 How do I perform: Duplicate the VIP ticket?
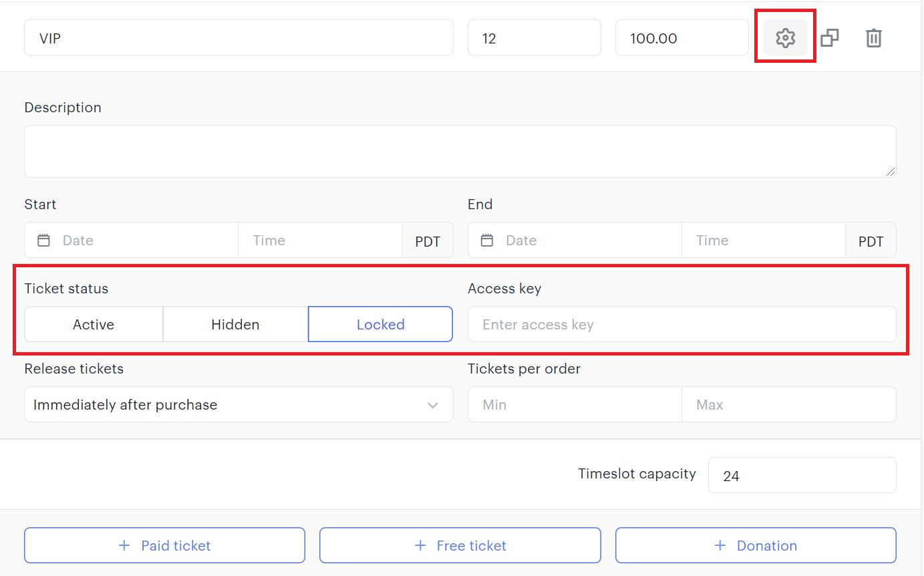829,38
